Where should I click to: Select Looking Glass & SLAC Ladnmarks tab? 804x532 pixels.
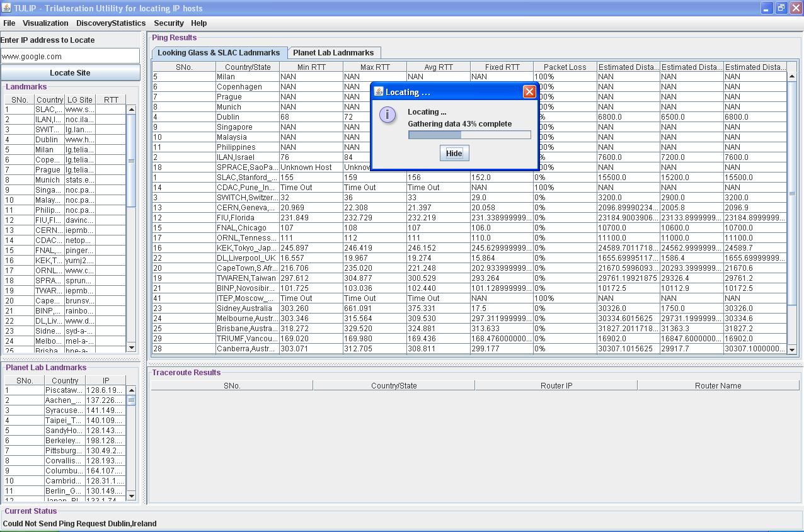tap(219, 53)
